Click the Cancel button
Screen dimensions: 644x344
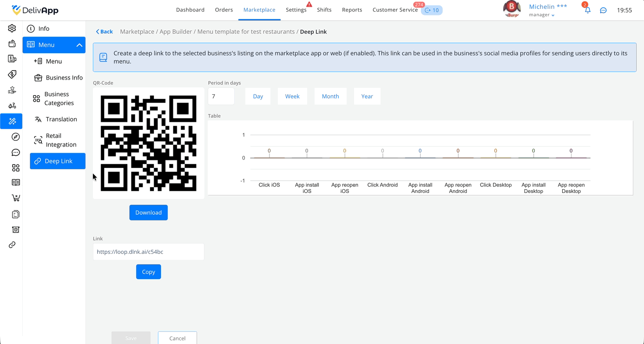[x=177, y=338]
